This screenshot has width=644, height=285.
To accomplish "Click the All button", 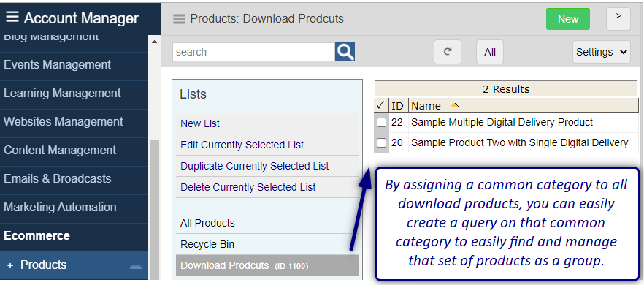I will tap(489, 52).
